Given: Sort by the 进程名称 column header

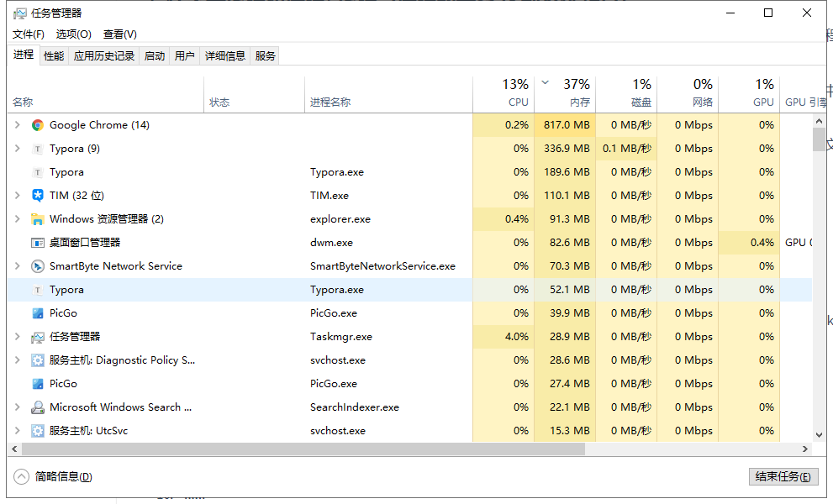Looking at the screenshot, I should point(388,95).
